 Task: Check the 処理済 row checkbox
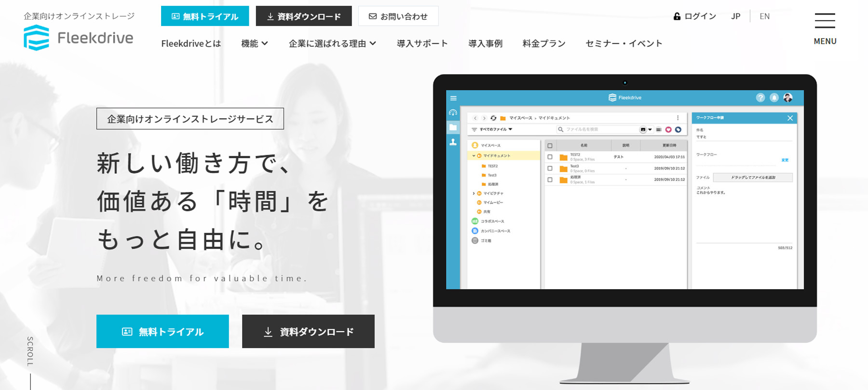click(550, 180)
